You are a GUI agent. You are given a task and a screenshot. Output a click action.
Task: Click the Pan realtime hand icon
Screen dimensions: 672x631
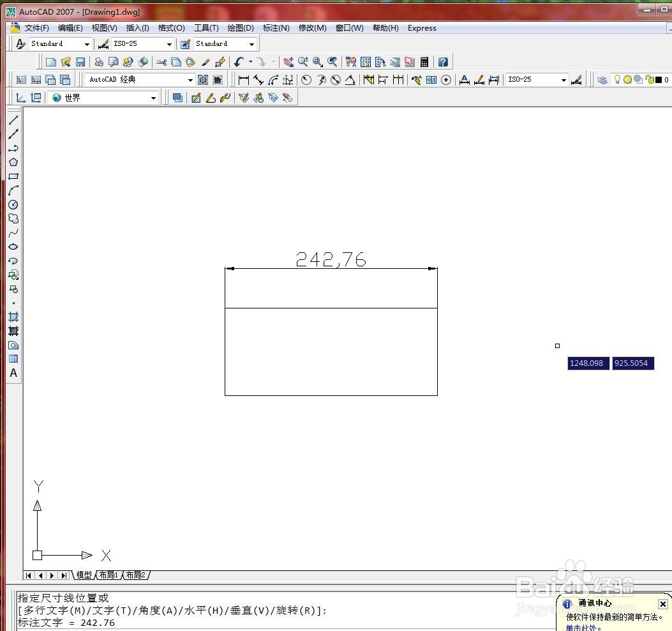[x=288, y=62]
